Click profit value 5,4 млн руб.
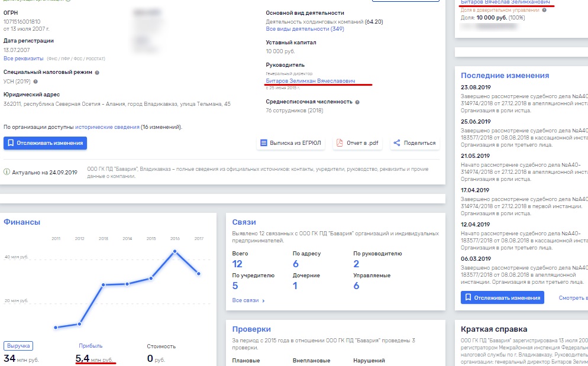The image size is (588, 366). click(x=94, y=359)
